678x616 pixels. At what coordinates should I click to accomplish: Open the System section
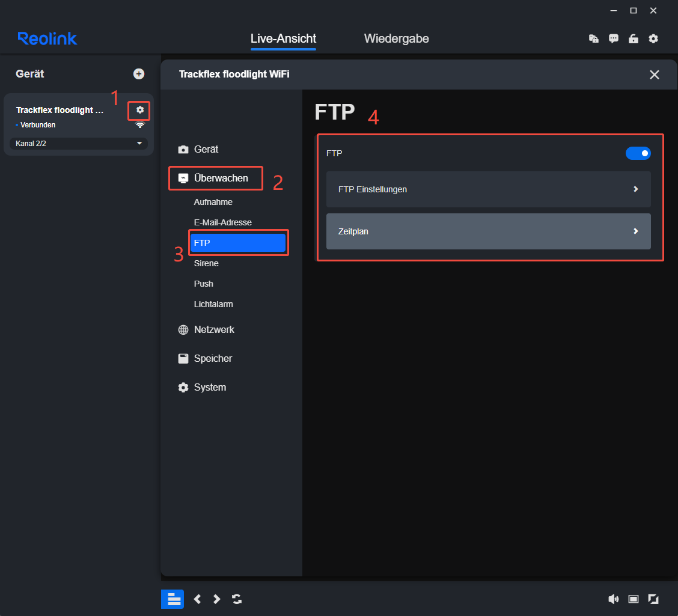210,387
